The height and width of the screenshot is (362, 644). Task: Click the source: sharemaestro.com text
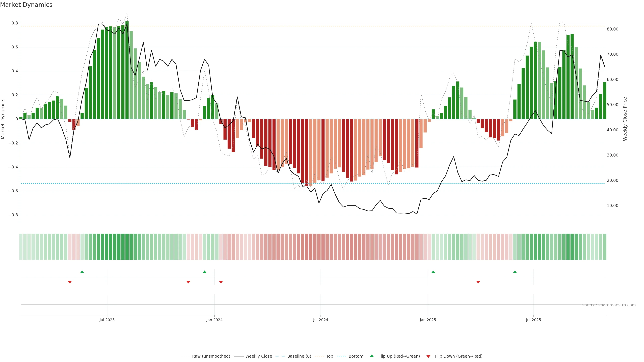(609, 305)
